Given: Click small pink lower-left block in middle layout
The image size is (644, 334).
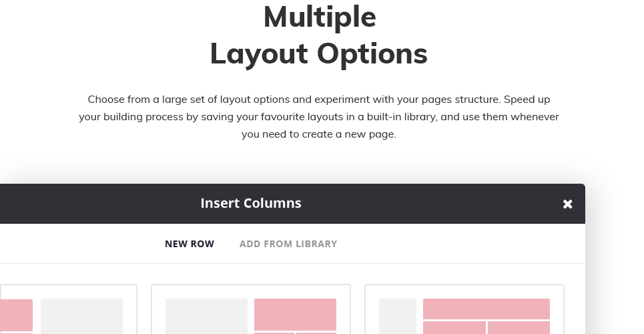Looking at the screenshot, I should pyautogui.click(x=274, y=333).
